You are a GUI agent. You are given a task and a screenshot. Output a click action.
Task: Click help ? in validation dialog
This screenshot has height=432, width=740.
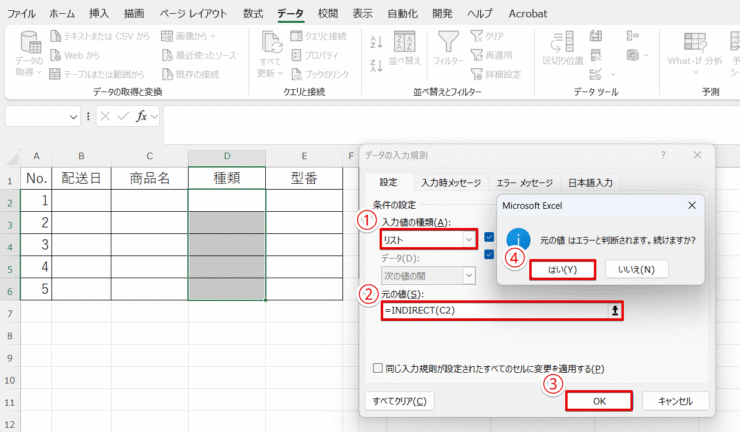point(663,155)
